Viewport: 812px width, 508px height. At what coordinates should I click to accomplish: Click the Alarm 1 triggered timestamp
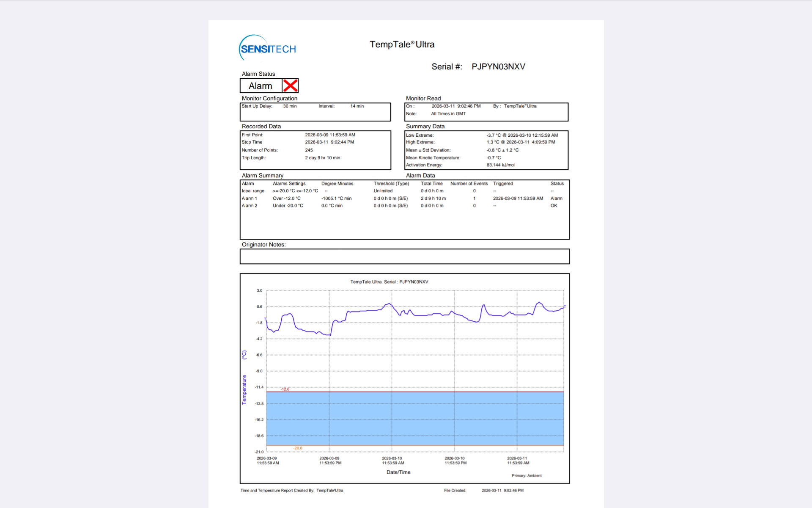518,198
